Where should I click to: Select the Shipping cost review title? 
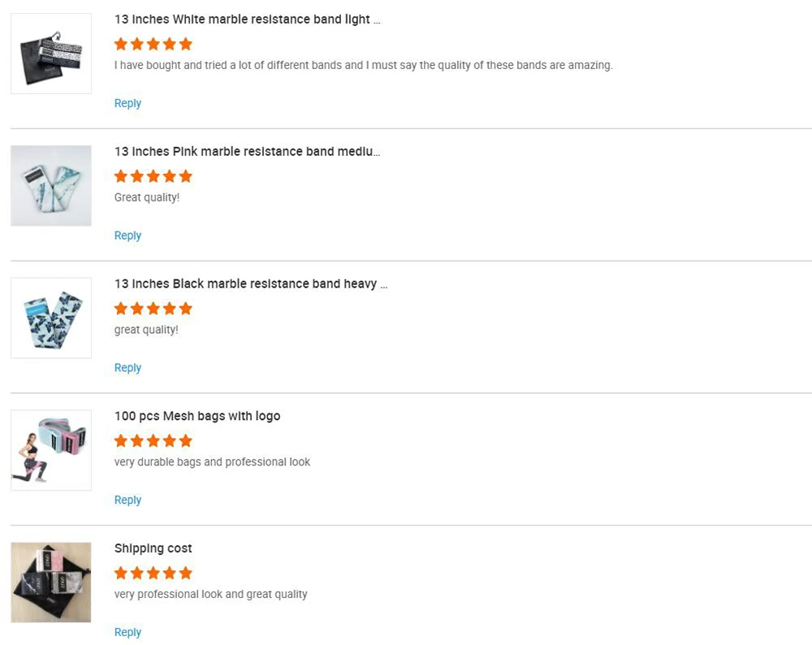coord(153,548)
